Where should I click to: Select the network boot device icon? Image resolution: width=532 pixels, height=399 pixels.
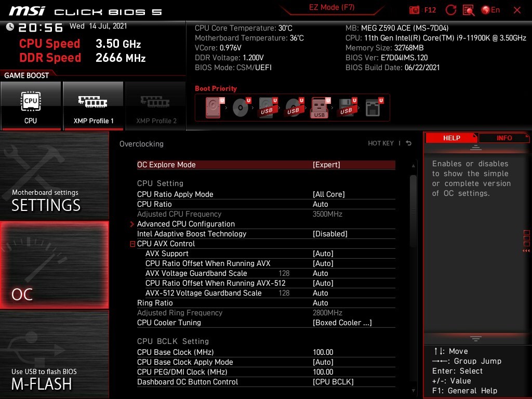(373, 108)
